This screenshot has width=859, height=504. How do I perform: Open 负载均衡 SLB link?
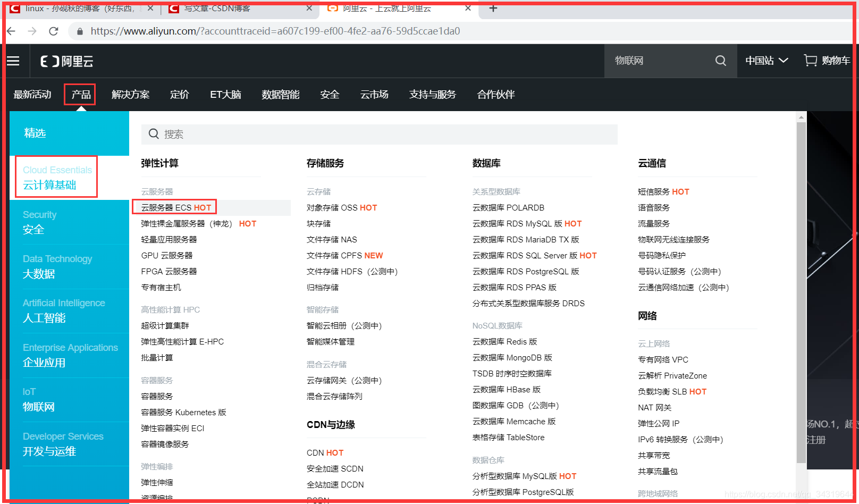tap(672, 391)
